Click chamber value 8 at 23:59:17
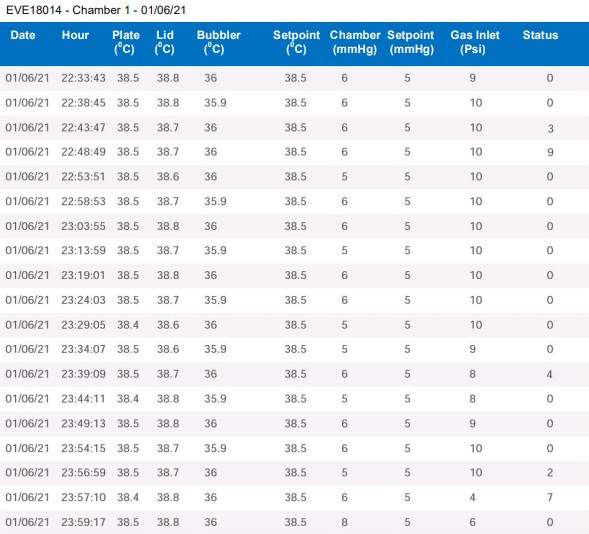Image resolution: width=589 pixels, height=534 pixels. pos(344,522)
